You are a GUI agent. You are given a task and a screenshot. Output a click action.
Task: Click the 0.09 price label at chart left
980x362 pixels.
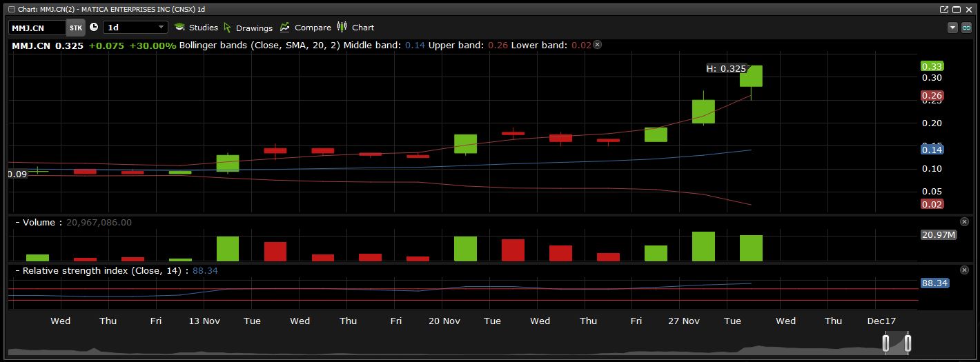(17, 174)
